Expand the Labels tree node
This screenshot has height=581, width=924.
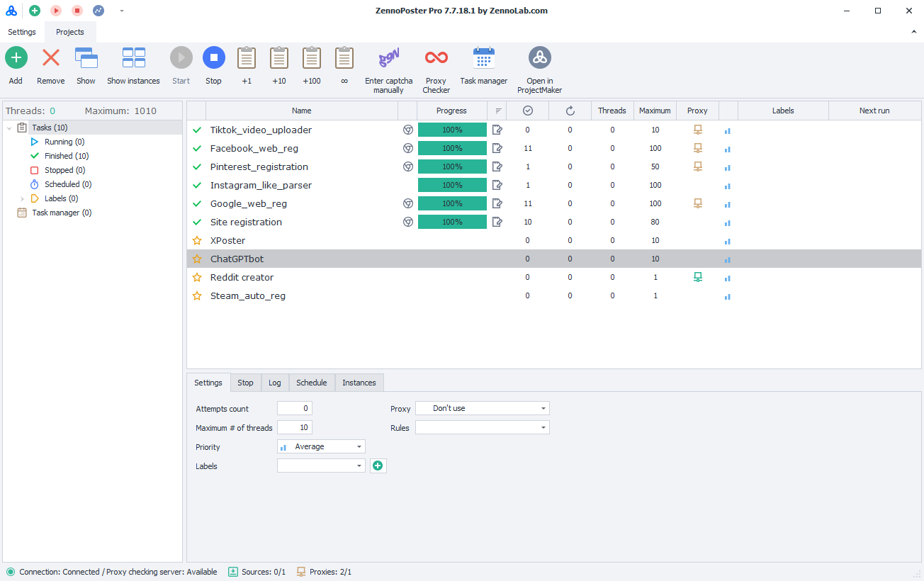[x=23, y=199]
